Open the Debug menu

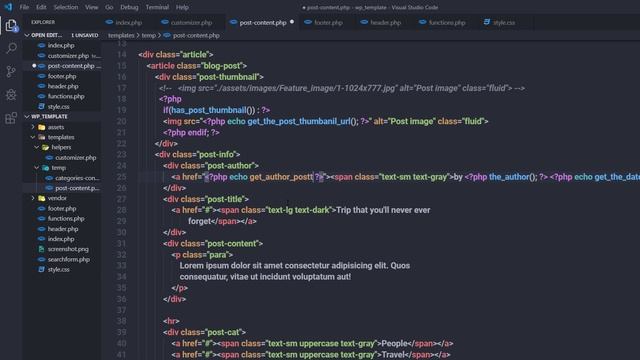coord(129,7)
